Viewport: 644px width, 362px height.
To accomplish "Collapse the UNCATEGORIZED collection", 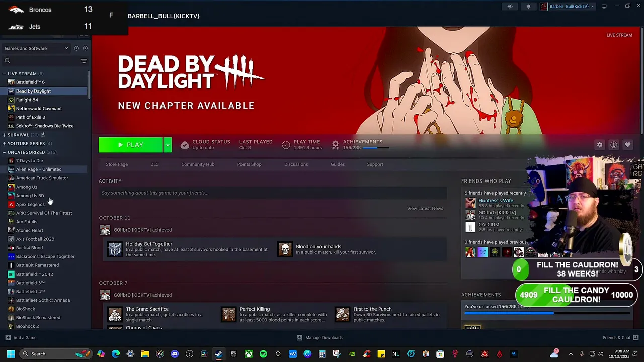I will pos(5,152).
